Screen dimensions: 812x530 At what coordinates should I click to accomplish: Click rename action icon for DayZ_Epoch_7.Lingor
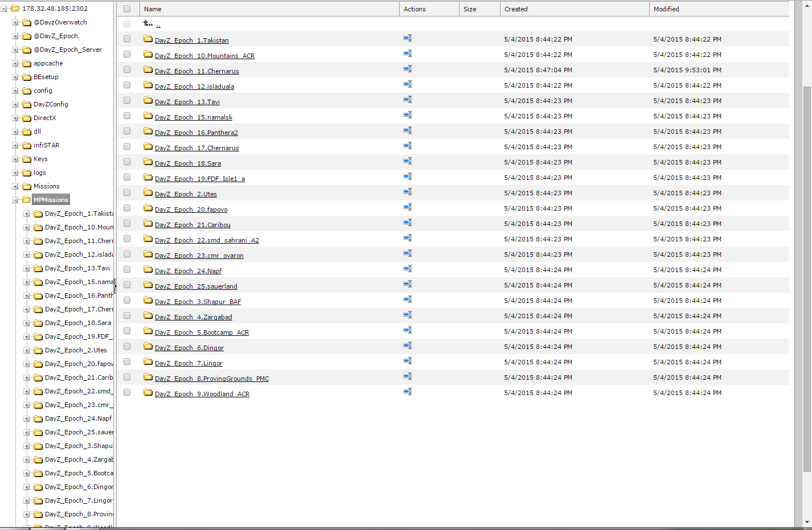pos(408,361)
